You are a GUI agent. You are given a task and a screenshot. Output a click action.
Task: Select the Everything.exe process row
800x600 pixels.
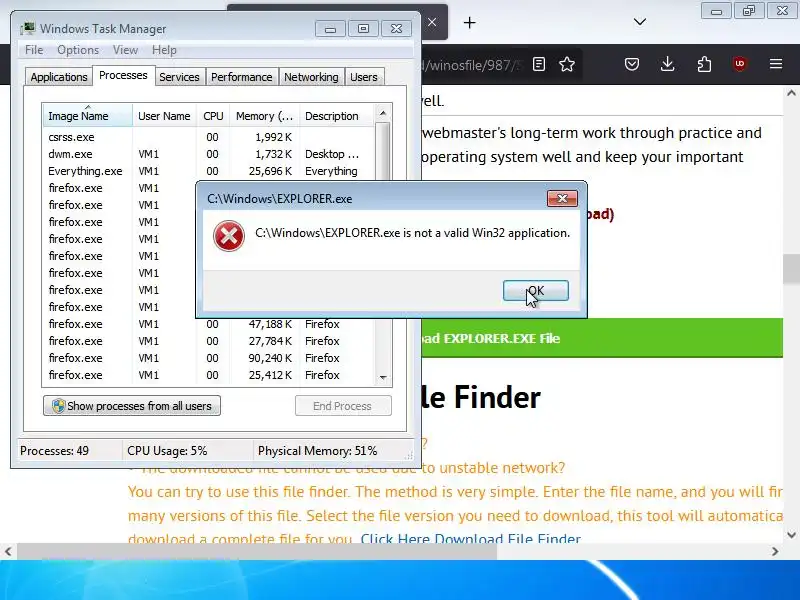click(x=208, y=171)
